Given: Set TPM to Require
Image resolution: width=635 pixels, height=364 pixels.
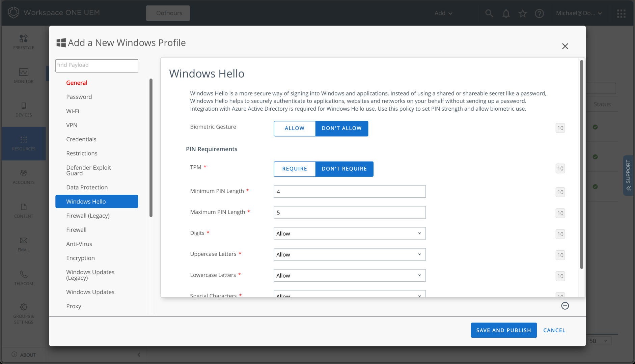Looking at the screenshot, I should (294, 169).
